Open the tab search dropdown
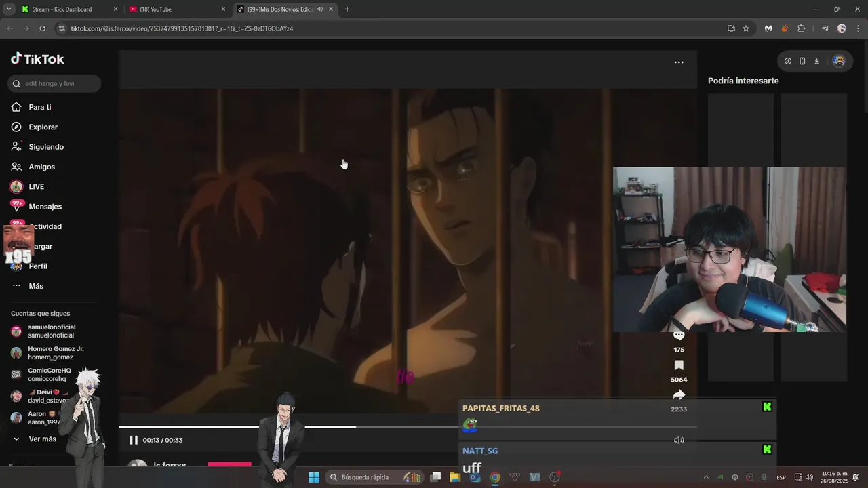Viewport: 868px width, 488px height. tap(9, 9)
